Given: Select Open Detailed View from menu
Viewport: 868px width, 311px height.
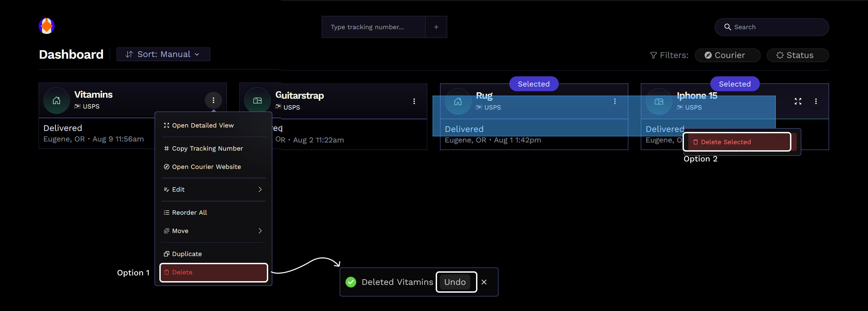Looking at the screenshot, I should pyautogui.click(x=203, y=125).
